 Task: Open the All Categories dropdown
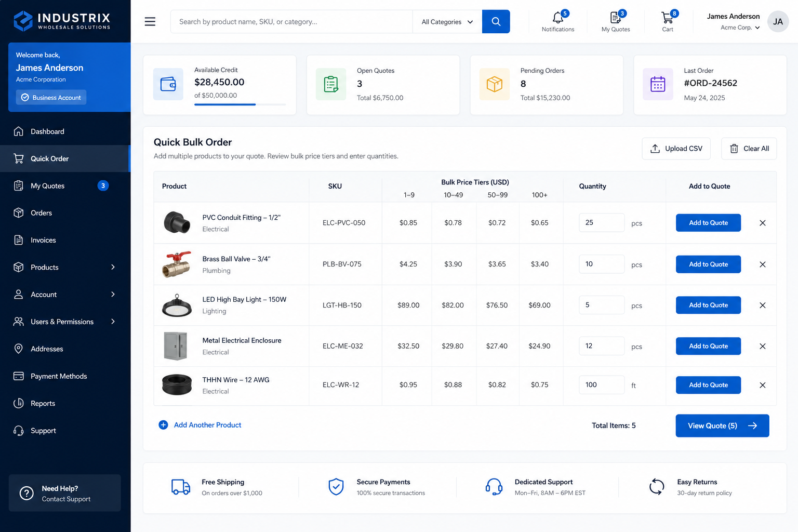447,22
